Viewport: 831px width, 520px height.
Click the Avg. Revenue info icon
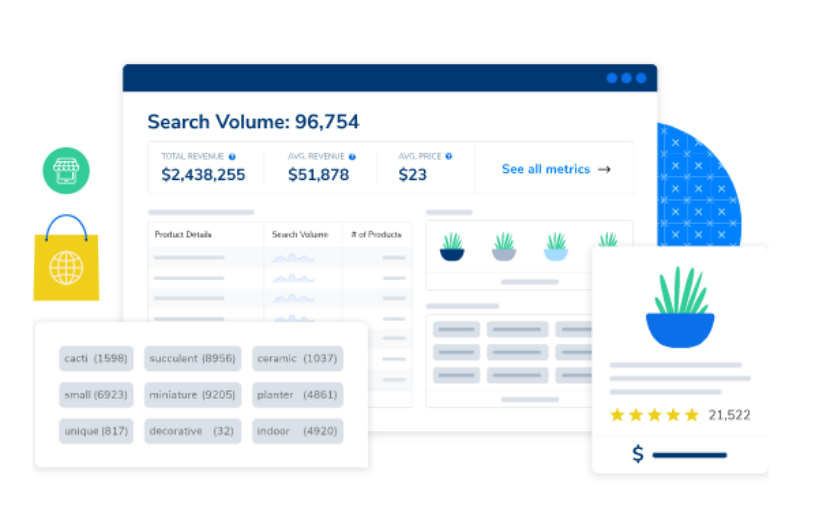click(352, 157)
